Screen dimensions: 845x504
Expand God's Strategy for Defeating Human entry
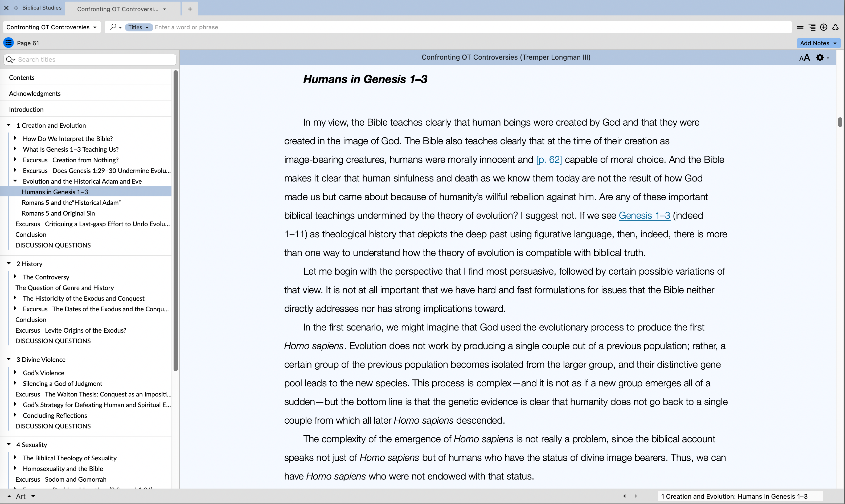[15, 404]
